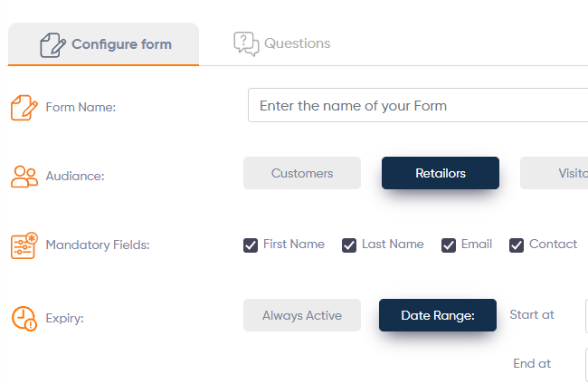Click the Expiry clock warning icon

(24, 319)
